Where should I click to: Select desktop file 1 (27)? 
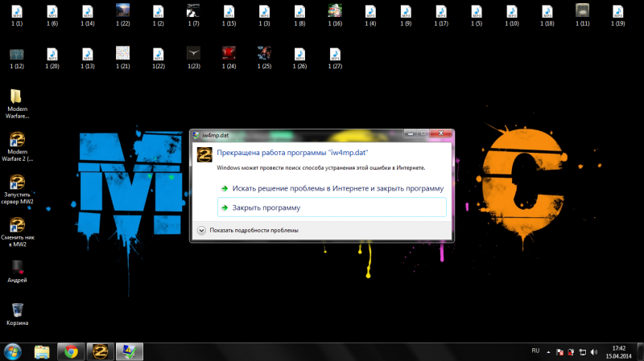pyautogui.click(x=335, y=58)
